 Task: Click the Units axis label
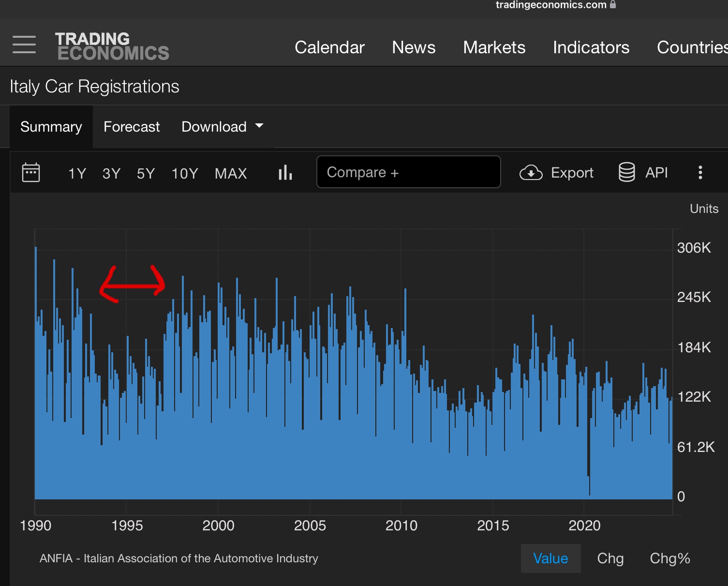(704, 209)
